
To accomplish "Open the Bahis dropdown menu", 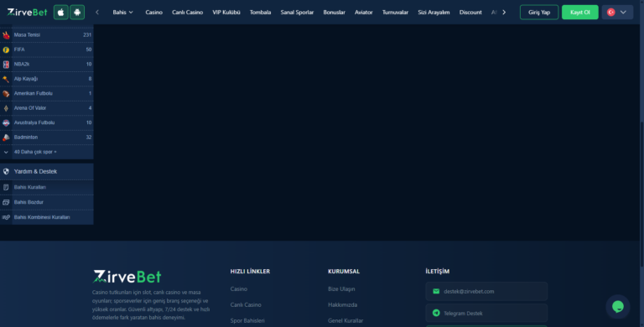I will pos(122,13).
